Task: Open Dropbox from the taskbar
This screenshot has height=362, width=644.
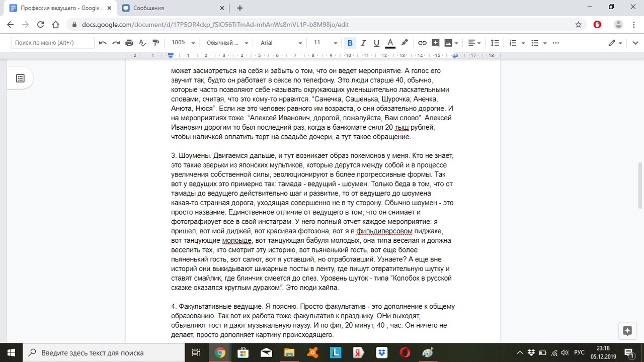Action: click(382, 352)
